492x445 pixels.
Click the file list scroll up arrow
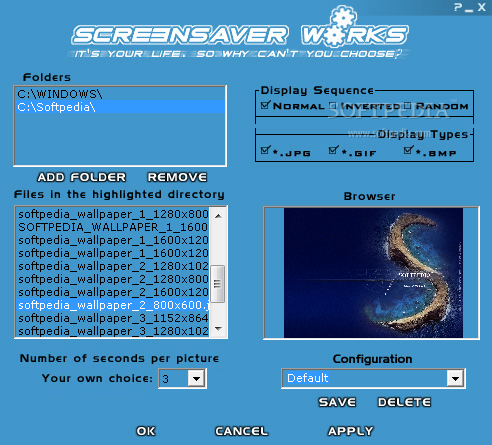(218, 216)
